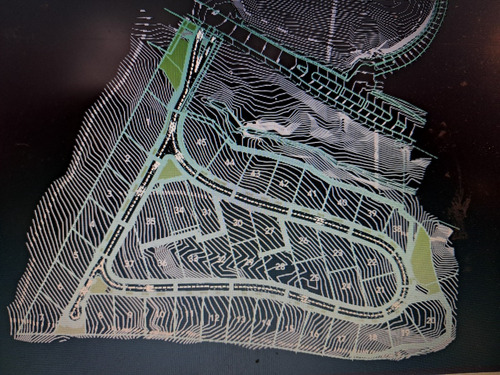Viewport: 500px width, 375px height.
Task: Select lot 45 near the road curve
Action: 201,142
